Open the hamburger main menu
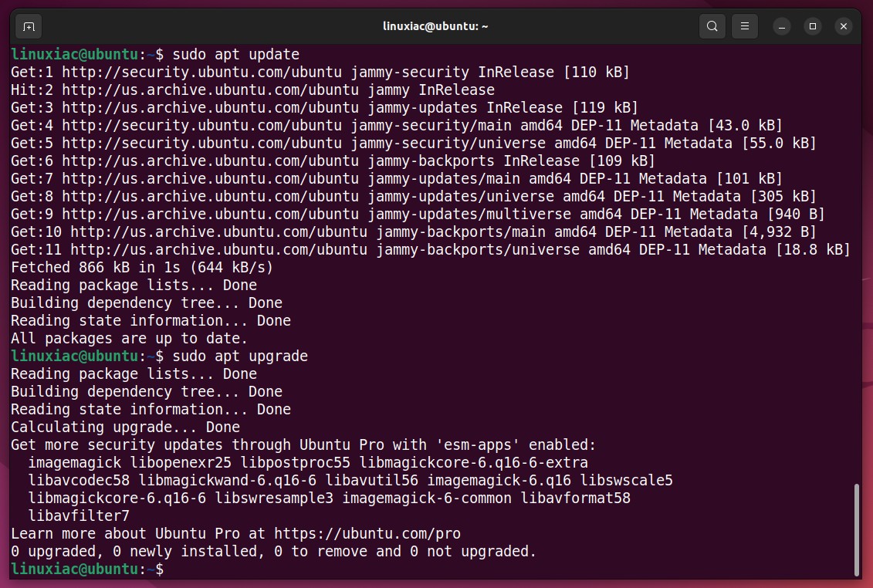873x588 pixels. [744, 26]
